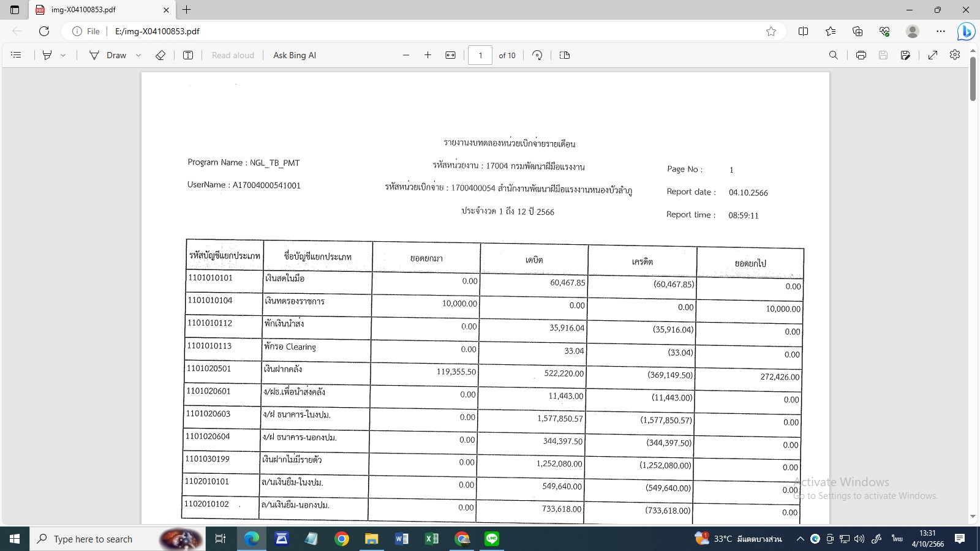Click the Fit to width icon

[450, 55]
